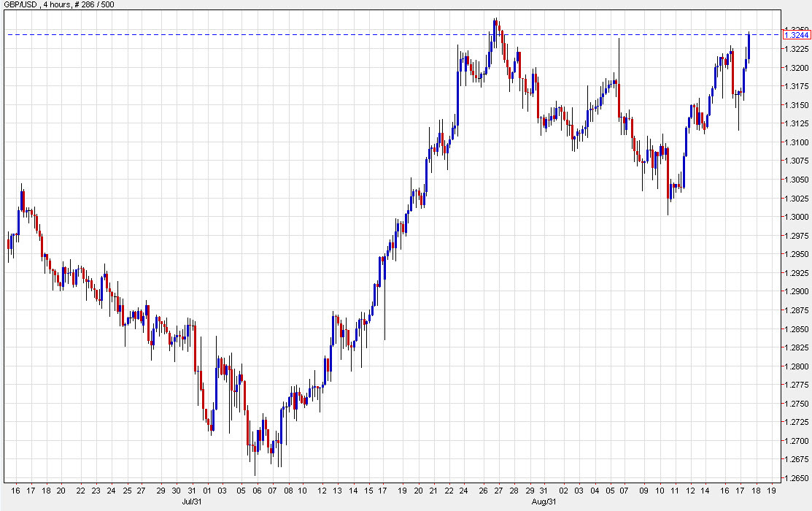The height and width of the screenshot is (511, 812).
Task: Click the price axis area on the right
Action: 797,255
